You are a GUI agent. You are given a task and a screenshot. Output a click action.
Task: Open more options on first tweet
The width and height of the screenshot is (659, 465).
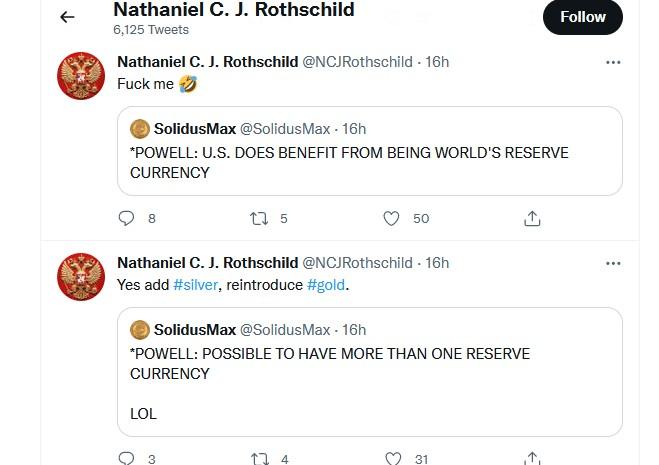point(613,62)
